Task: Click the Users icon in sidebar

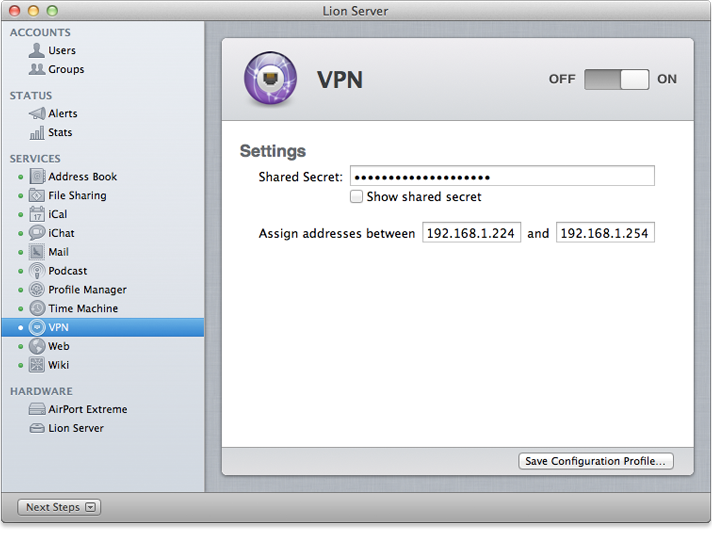Action: pyautogui.click(x=37, y=50)
